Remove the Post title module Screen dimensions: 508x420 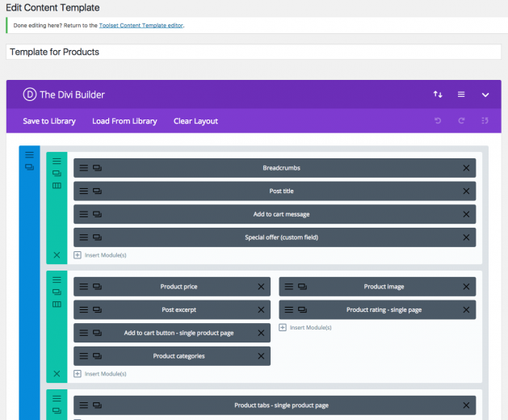pyautogui.click(x=466, y=191)
